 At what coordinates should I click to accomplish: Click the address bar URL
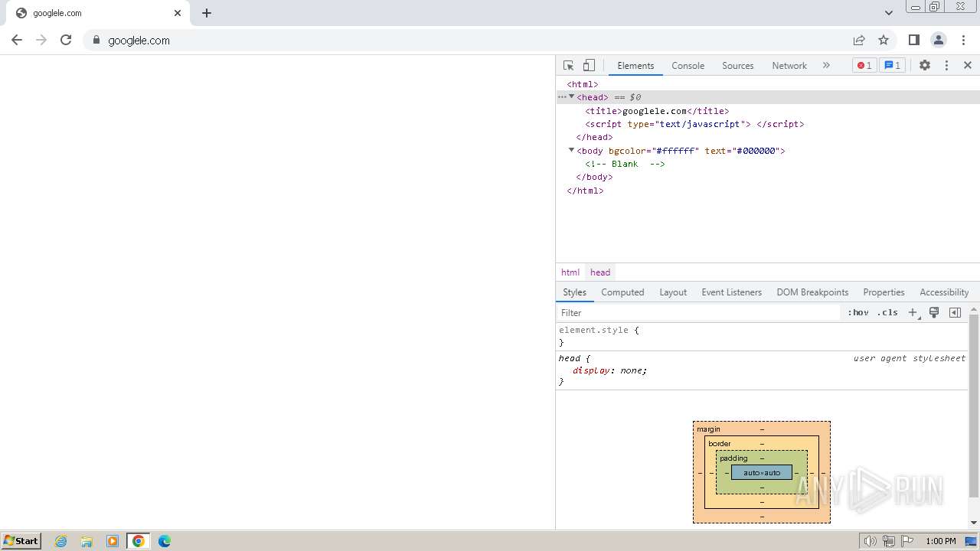(139, 41)
